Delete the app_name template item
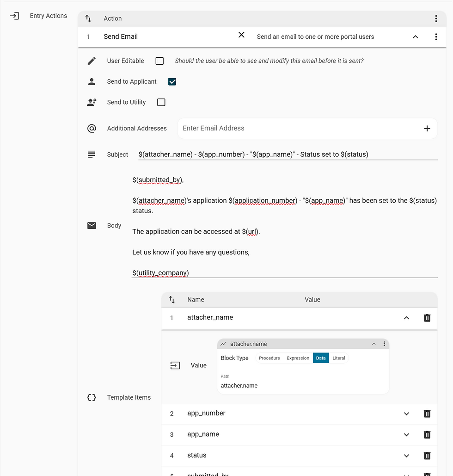Viewport: 453px width, 476px height. coord(427,434)
